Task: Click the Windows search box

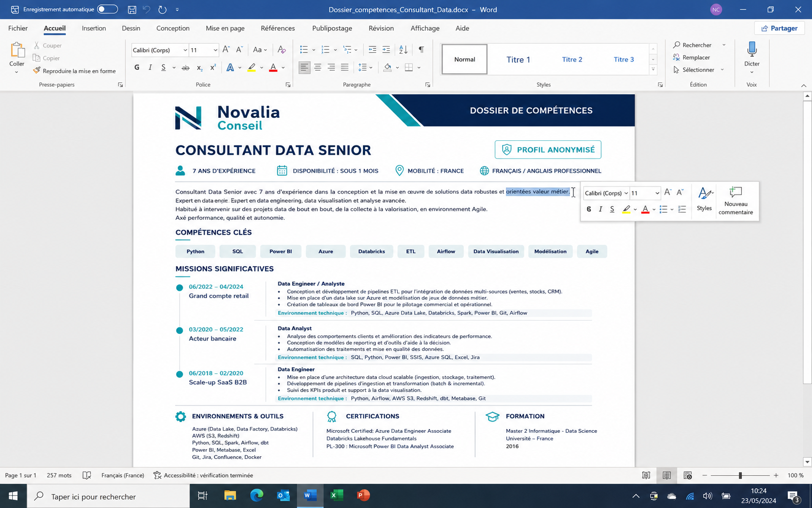Action: tap(108, 496)
